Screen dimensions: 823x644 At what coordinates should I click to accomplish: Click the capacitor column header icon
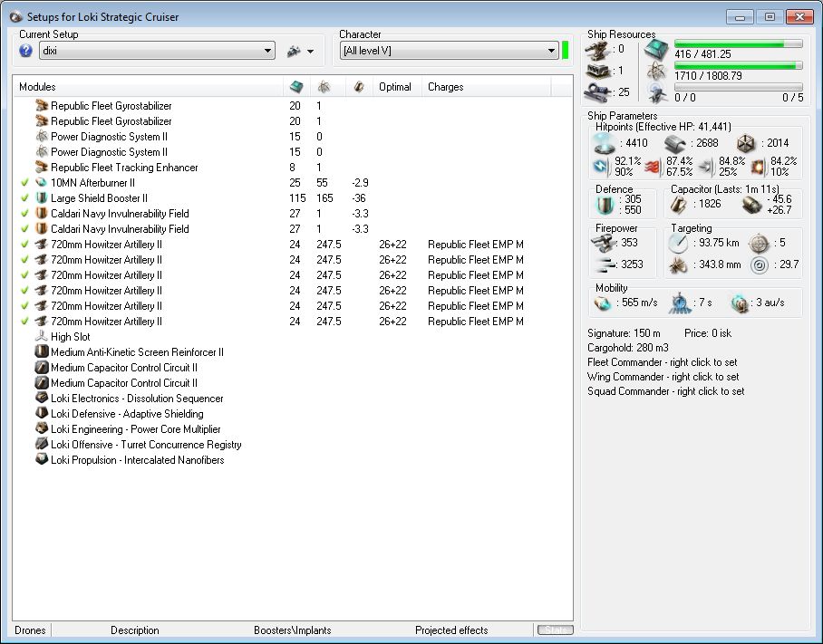tap(359, 87)
